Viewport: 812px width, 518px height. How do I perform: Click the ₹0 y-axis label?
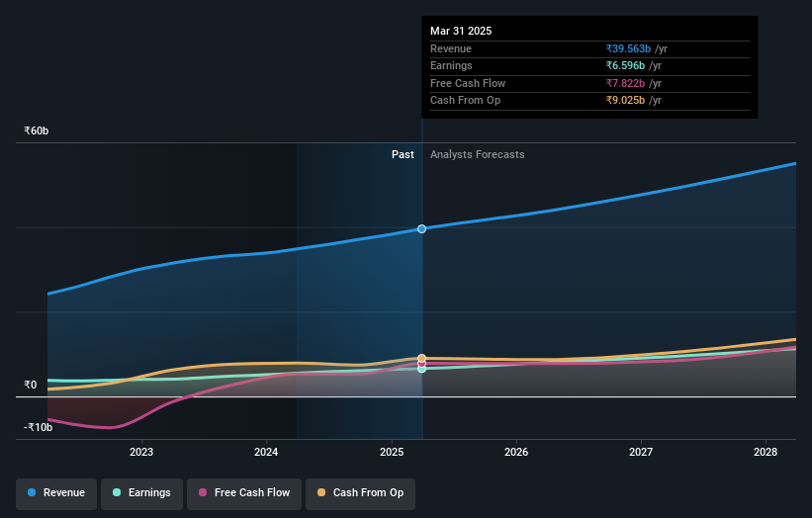tap(31, 385)
